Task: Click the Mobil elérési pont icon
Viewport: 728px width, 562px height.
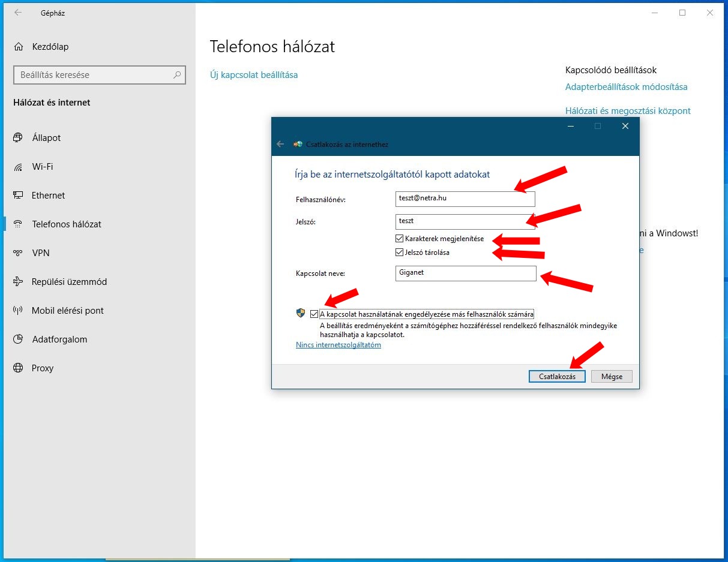Action: click(18, 311)
